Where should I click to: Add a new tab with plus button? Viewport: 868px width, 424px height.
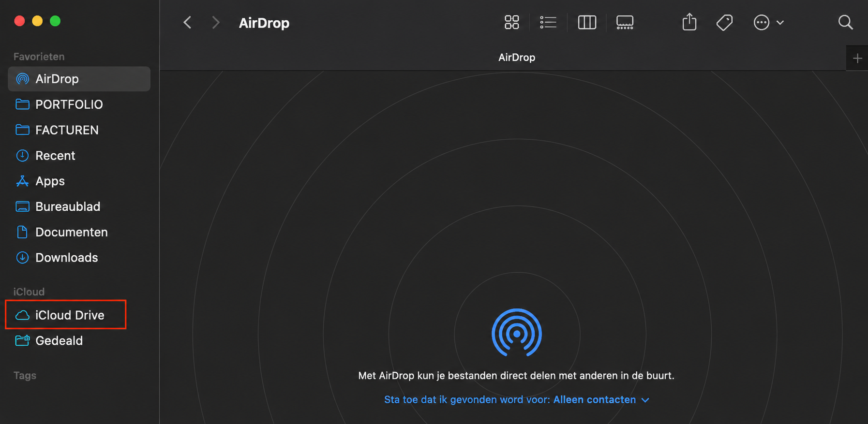pos(857,58)
